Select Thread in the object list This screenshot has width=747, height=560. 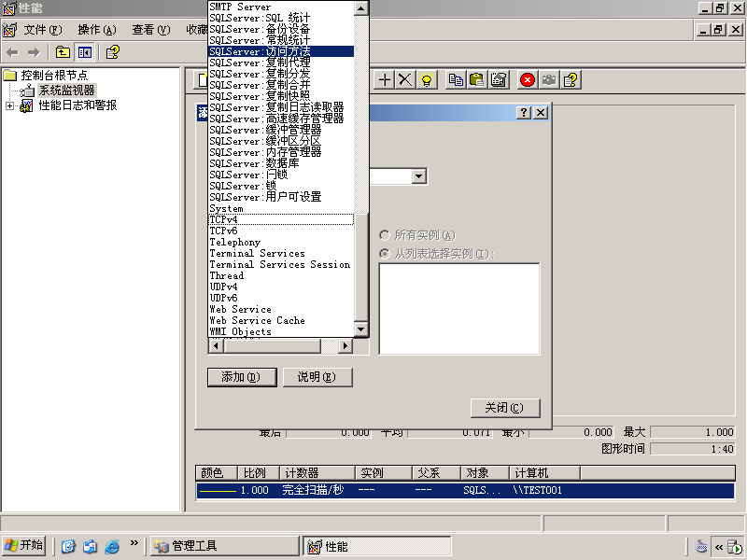281,275
